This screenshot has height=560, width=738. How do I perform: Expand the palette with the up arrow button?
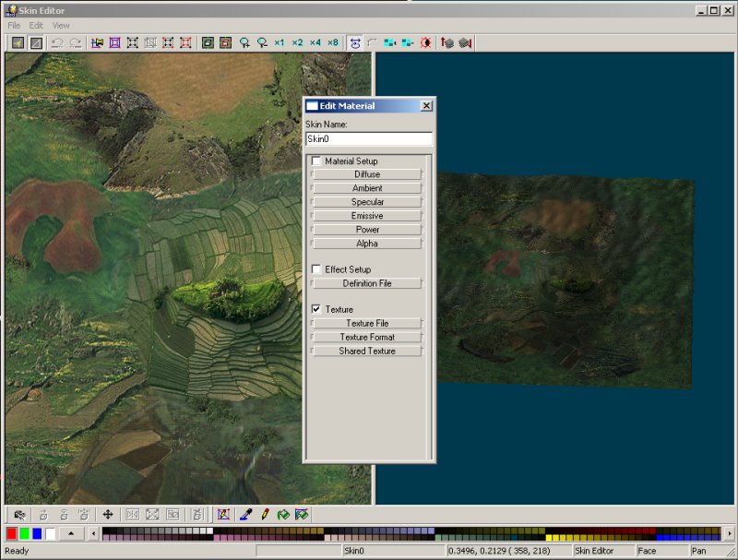(x=71, y=533)
